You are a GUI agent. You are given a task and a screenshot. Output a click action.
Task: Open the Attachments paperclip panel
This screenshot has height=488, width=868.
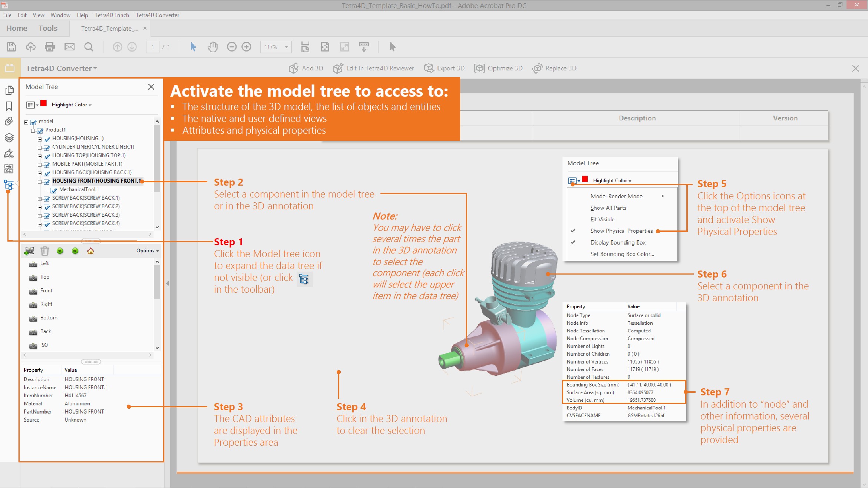9,121
